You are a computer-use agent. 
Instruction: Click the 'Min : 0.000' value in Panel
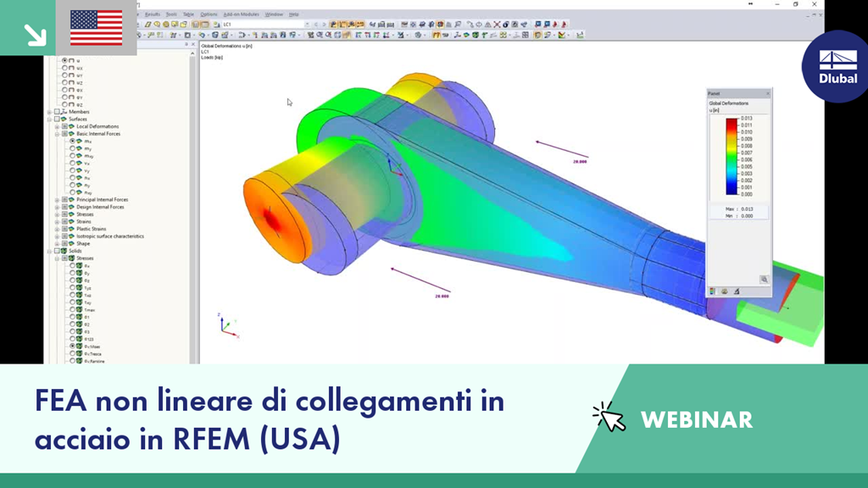739,216
